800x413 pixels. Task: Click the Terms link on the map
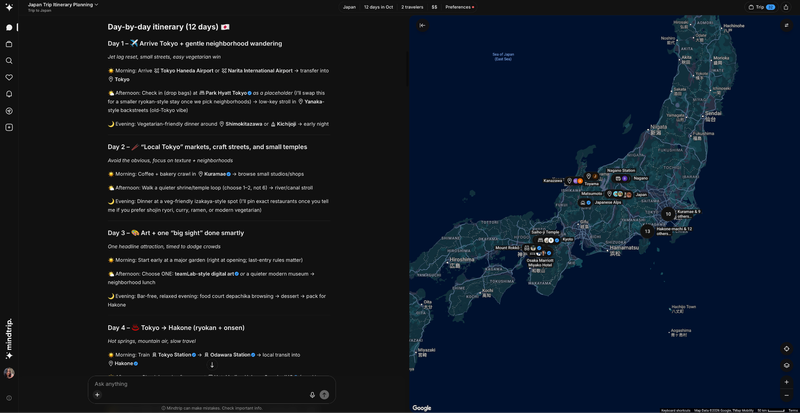tap(792, 410)
